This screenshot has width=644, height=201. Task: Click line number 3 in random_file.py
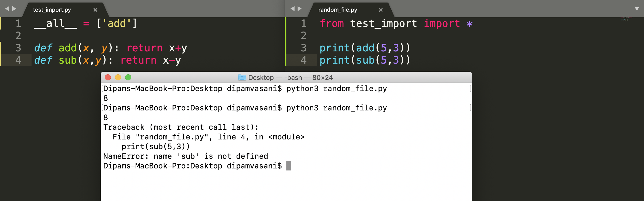pos(303,48)
